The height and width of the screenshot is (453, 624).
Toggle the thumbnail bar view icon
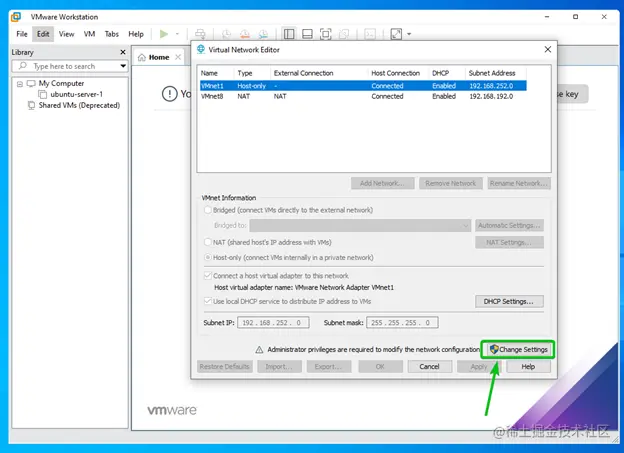(x=307, y=34)
